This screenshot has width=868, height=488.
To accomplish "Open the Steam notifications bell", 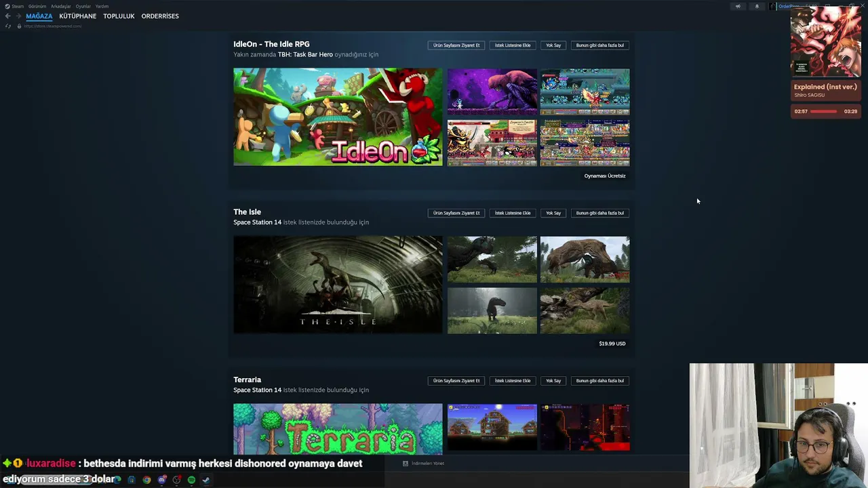I will tap(757, 7).
